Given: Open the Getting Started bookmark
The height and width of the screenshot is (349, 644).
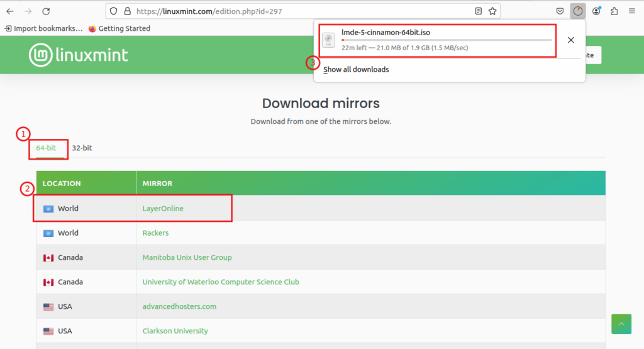Looking at the screenshot, I should point(119,28).
